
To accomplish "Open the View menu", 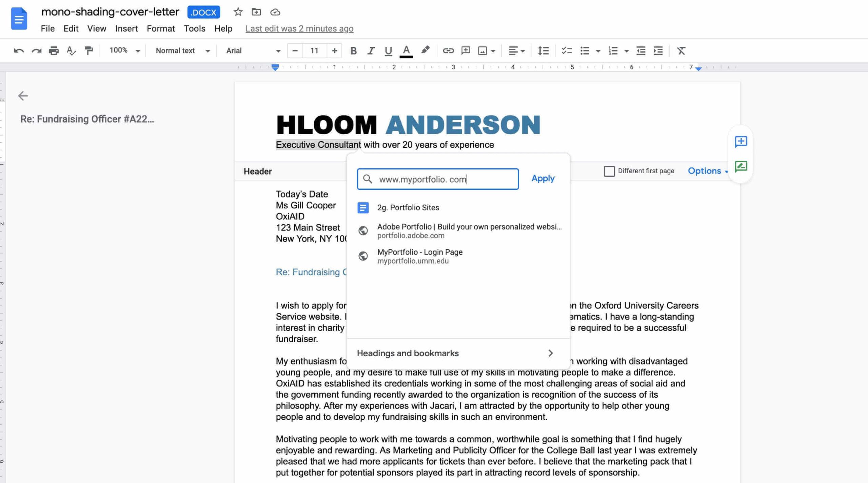I will tap(97, 28).
